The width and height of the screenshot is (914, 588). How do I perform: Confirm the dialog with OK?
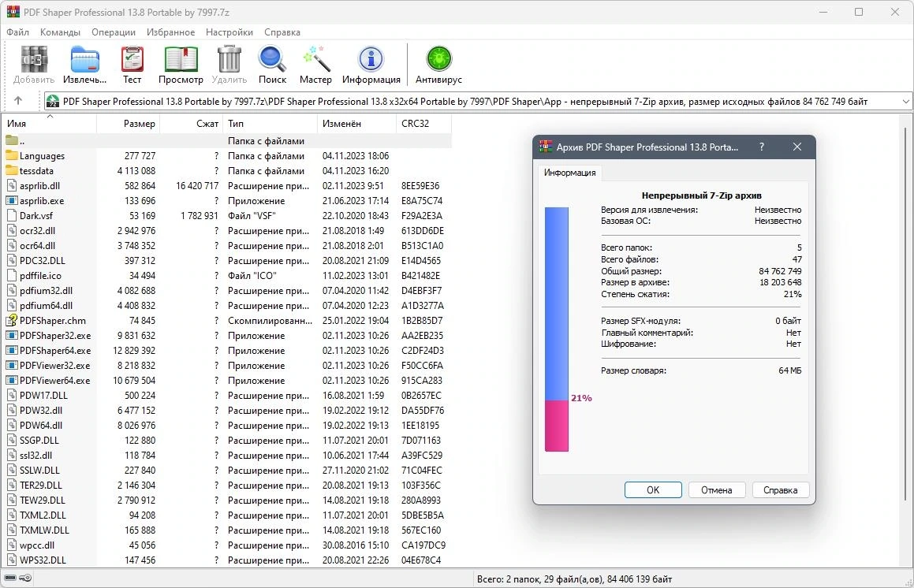click(x=653, y=490)
